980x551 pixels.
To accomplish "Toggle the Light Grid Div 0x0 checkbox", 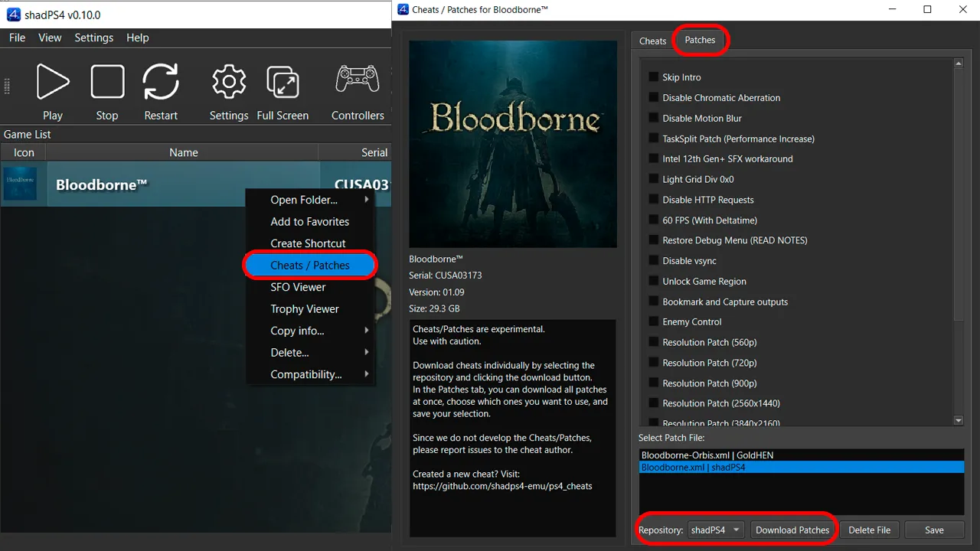I will click(654, 179).
